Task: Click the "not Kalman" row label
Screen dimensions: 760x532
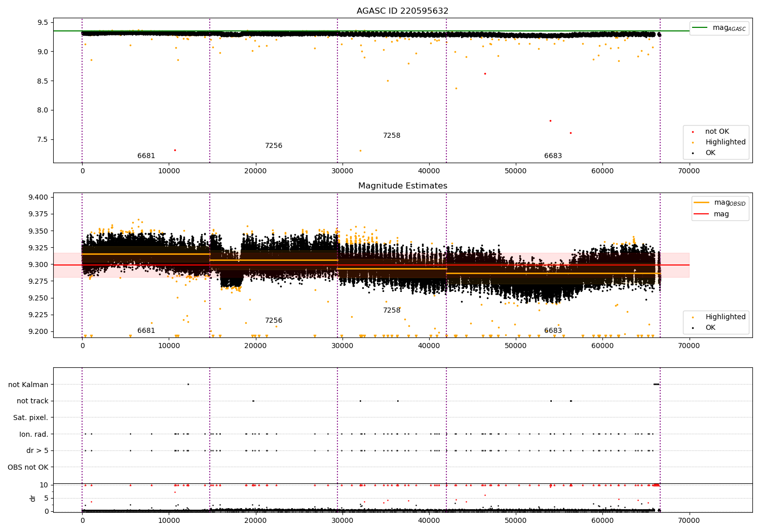Action: pos(28,385)
